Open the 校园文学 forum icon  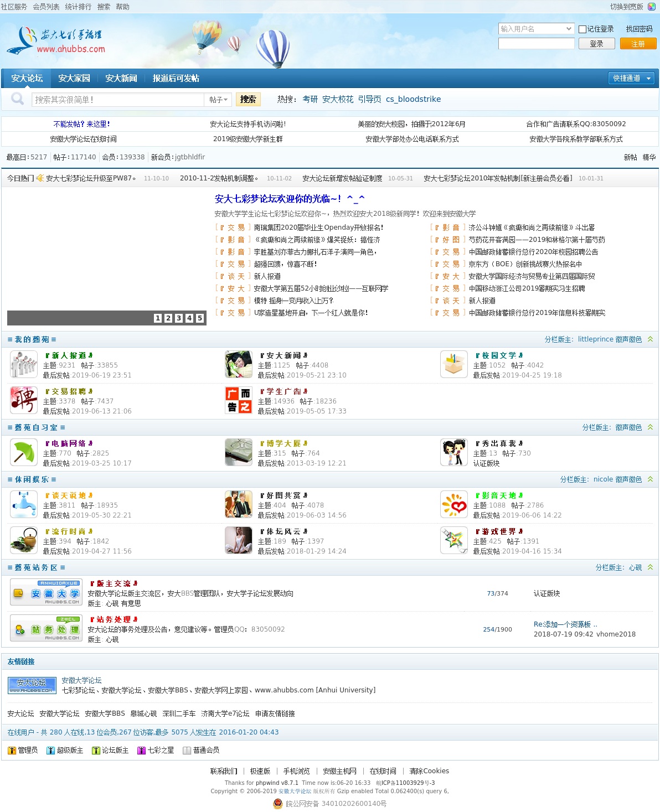click(x=453, y=365)
